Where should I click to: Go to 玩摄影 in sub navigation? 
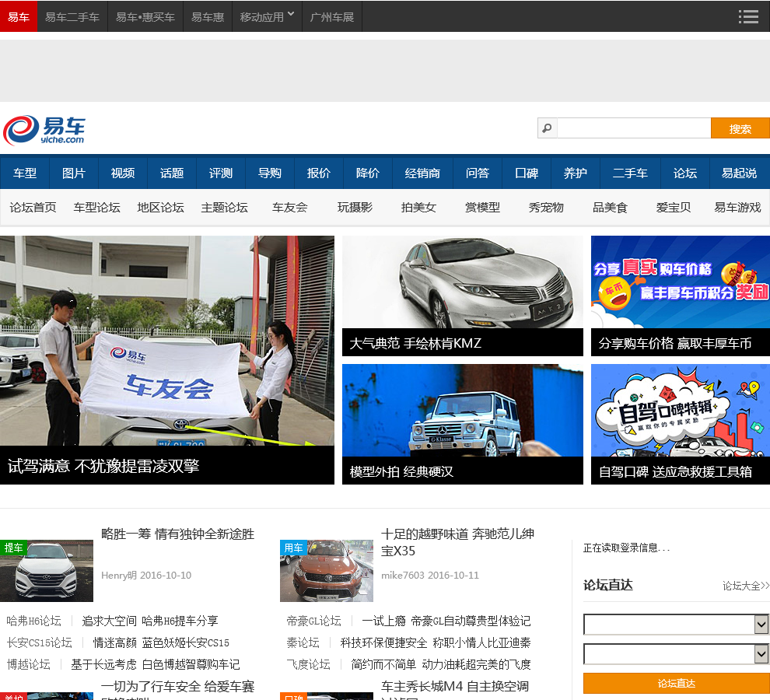point(355,208)
